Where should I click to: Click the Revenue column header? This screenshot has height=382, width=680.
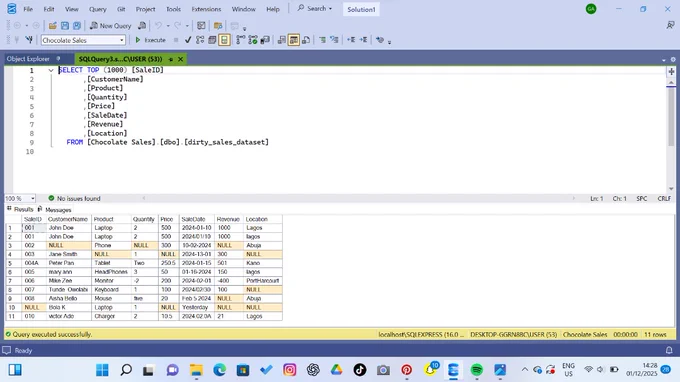tap(229, 219)
